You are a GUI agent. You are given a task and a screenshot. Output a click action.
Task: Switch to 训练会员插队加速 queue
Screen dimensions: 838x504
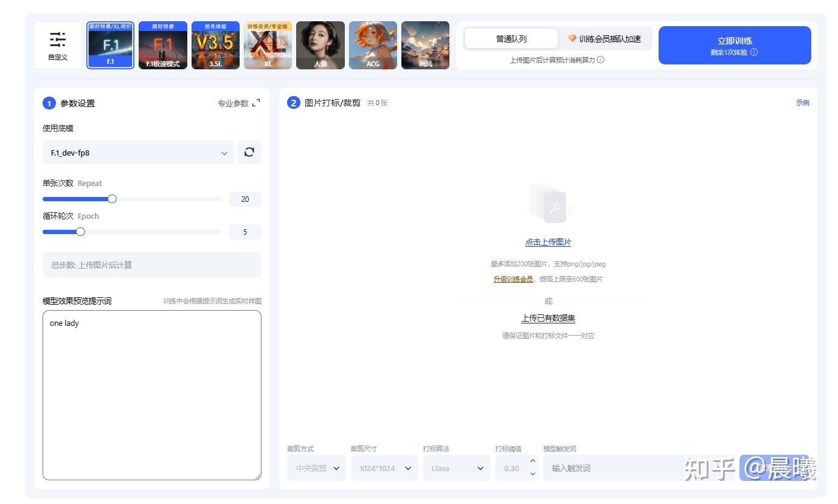point(604,39)
